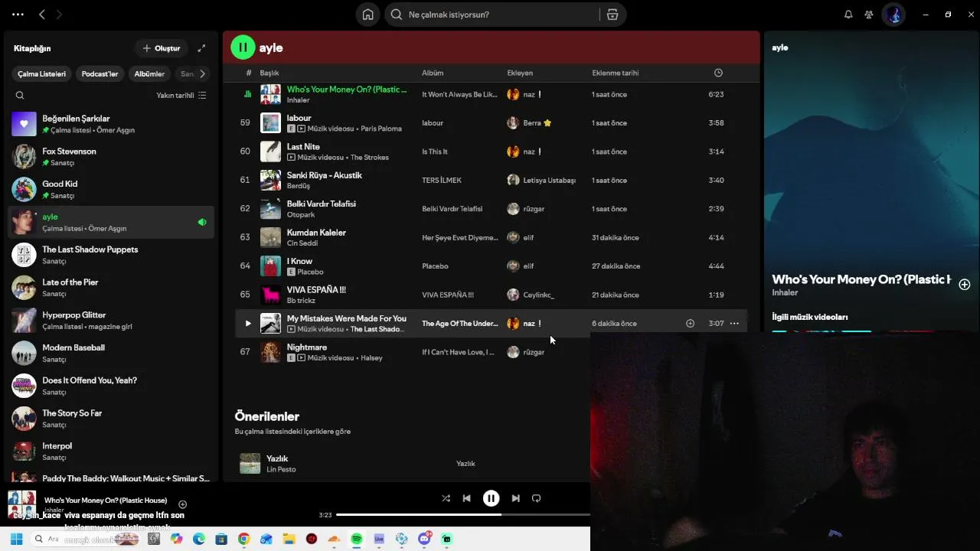The height and width of the screenshot is (551, 980).
Task: Filter library by Çalma Listeleri
Action: [x=42, y=74]
